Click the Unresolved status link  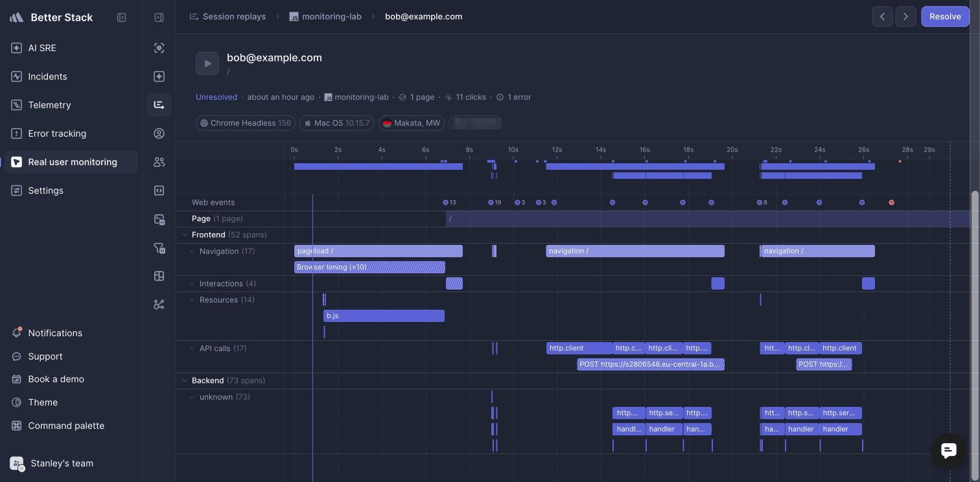(216, 97)
